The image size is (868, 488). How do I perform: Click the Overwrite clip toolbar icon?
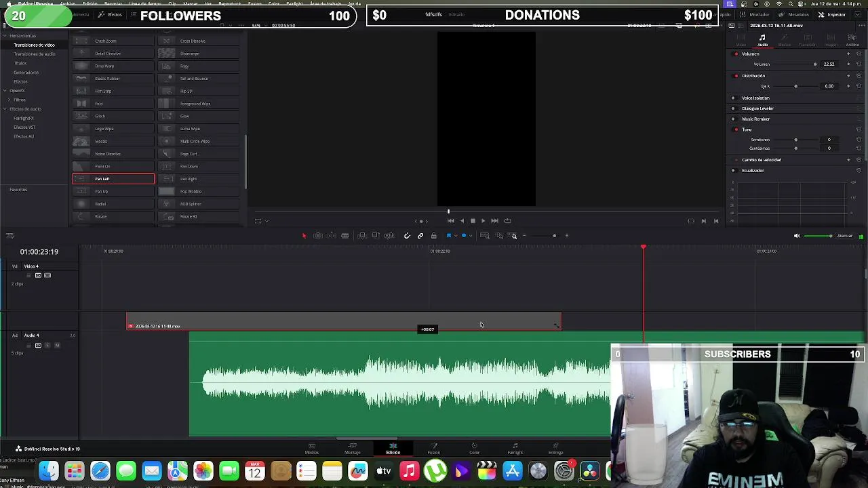coord(376,236)
